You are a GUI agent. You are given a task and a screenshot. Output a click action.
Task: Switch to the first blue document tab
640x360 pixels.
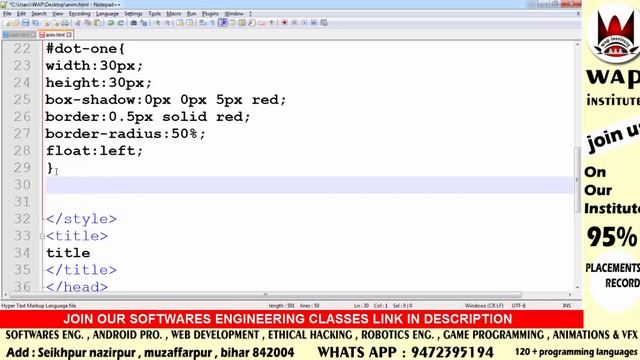pyautogui.click(x=19, y=35)
